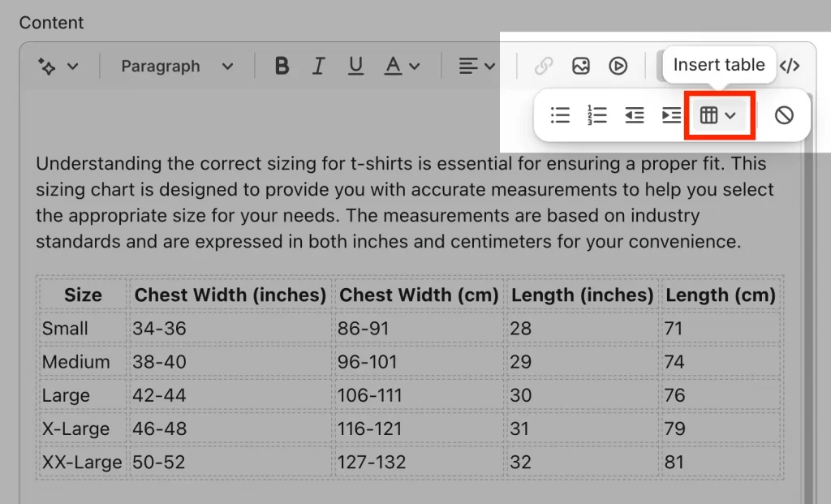Toggle bold formatting

click(x=282, y=67)
